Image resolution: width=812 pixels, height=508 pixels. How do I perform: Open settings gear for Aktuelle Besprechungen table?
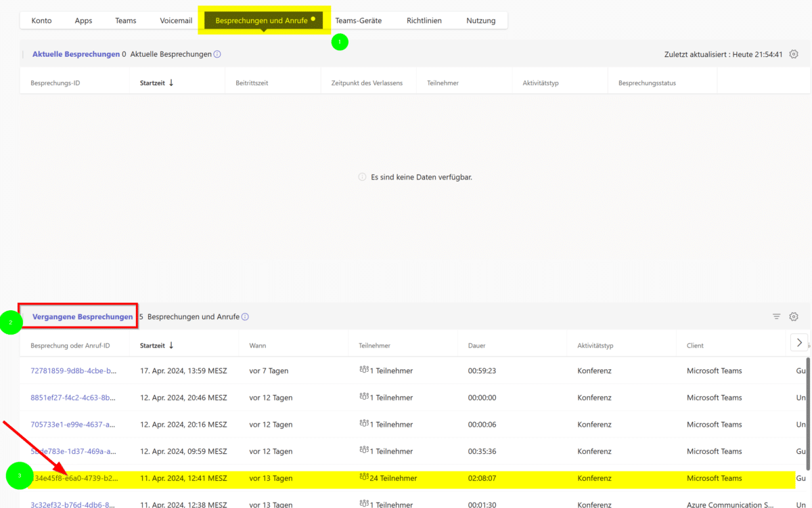[794, 54]
